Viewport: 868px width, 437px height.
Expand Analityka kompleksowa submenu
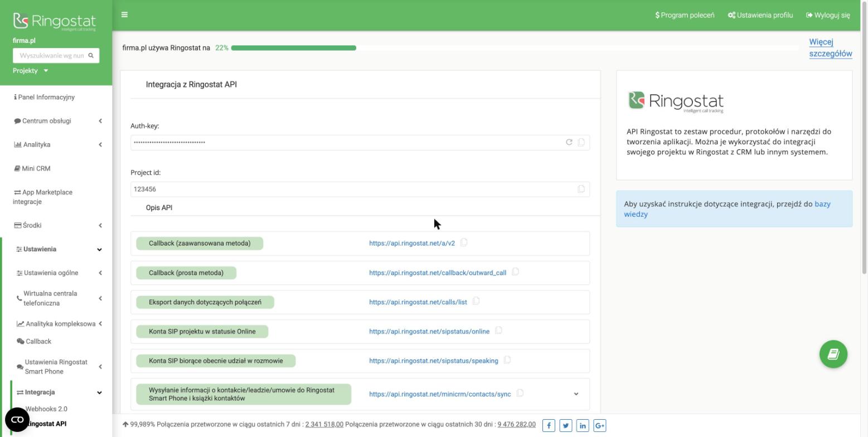(59, 324)
